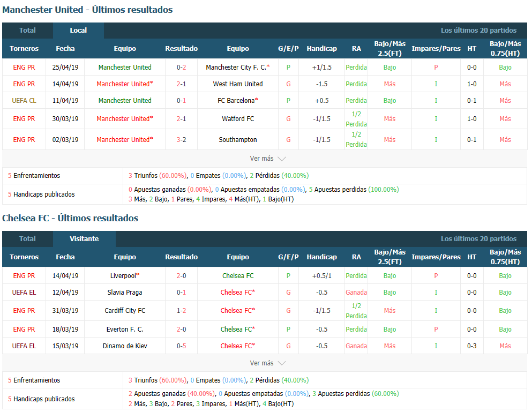Open Dinamo de Kiev team link
Viewport: 532px width, 412px height.
point(124,346)
